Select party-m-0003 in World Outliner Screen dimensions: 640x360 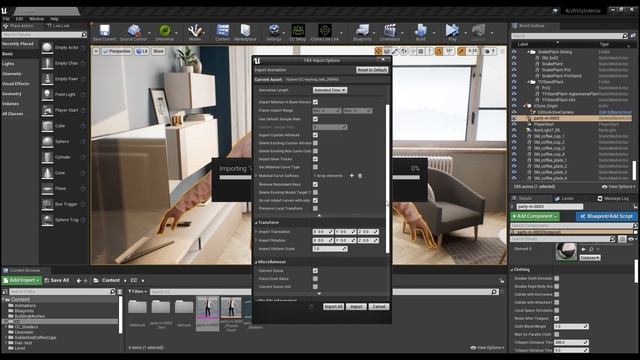click(572, 118)
